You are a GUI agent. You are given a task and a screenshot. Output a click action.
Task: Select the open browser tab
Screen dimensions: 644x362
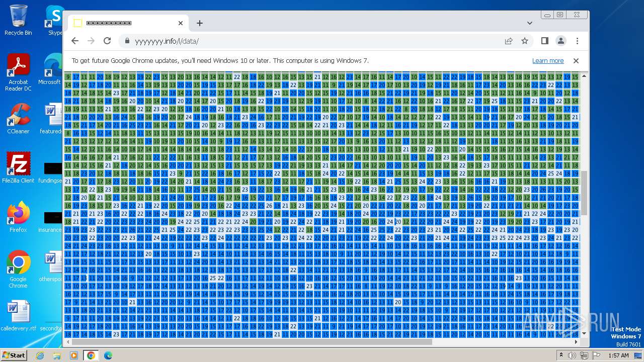coord(129,23)
